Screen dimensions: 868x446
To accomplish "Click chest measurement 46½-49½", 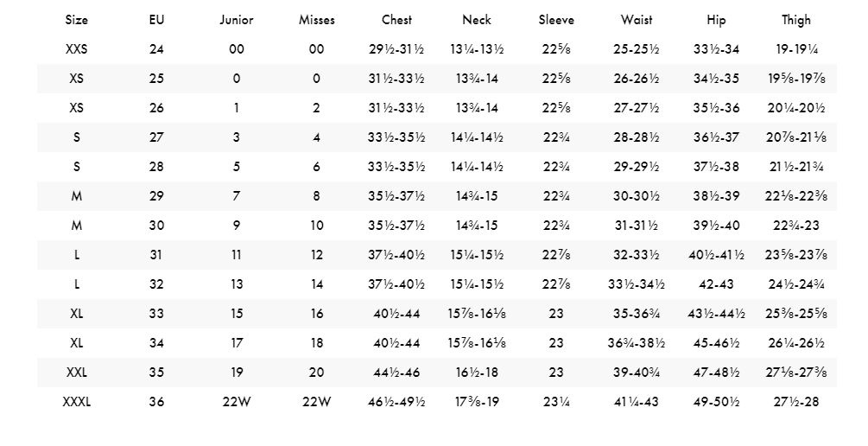I will (x=396, y=402).
